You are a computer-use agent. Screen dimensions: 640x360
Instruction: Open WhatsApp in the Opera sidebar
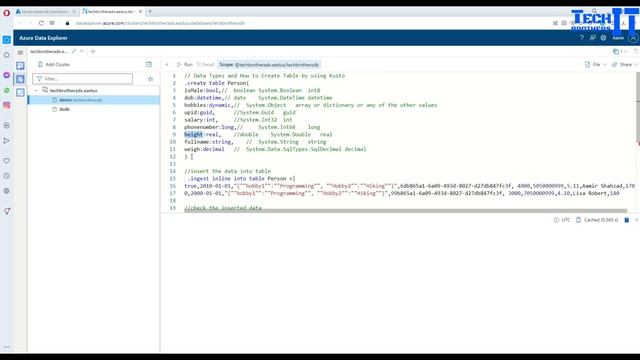(x=7, y=90)
